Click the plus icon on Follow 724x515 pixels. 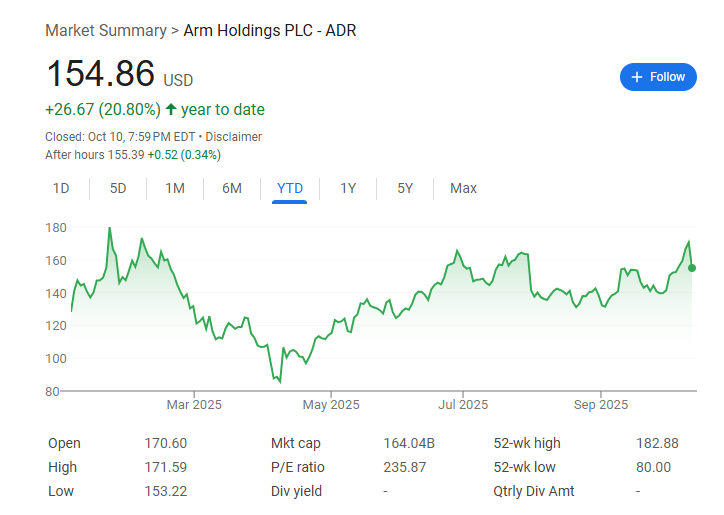coord(637,77)
